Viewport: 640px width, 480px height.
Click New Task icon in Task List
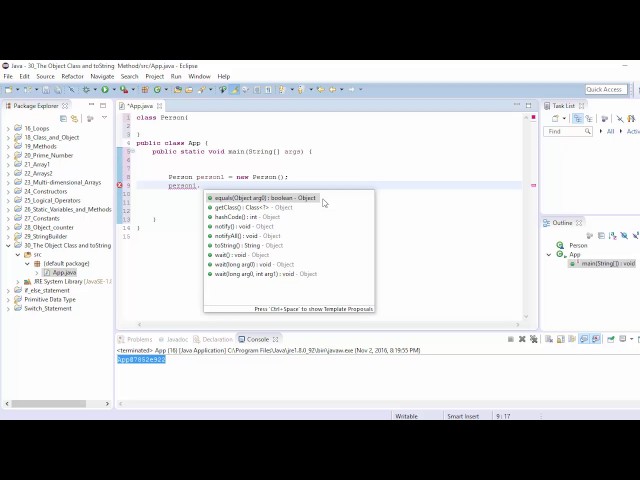pyautogui.click(x=555, y=118)
